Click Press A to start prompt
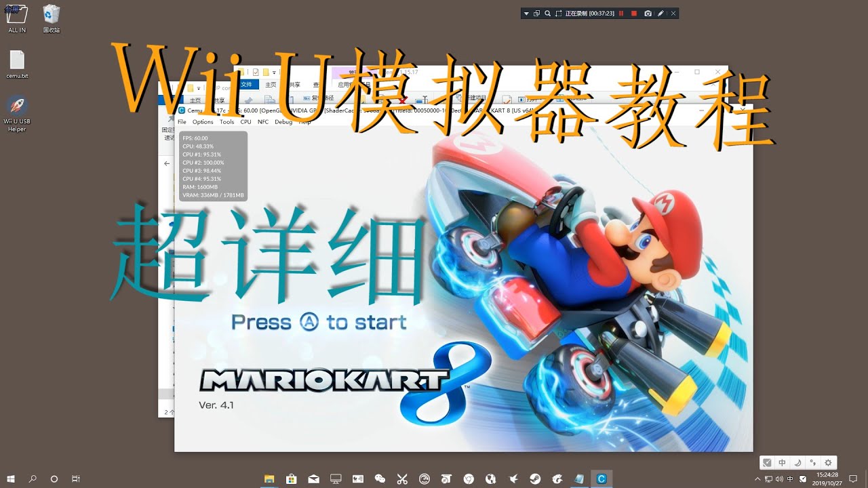The height and width of the screenshot is (488, 868). pos(319,322)
